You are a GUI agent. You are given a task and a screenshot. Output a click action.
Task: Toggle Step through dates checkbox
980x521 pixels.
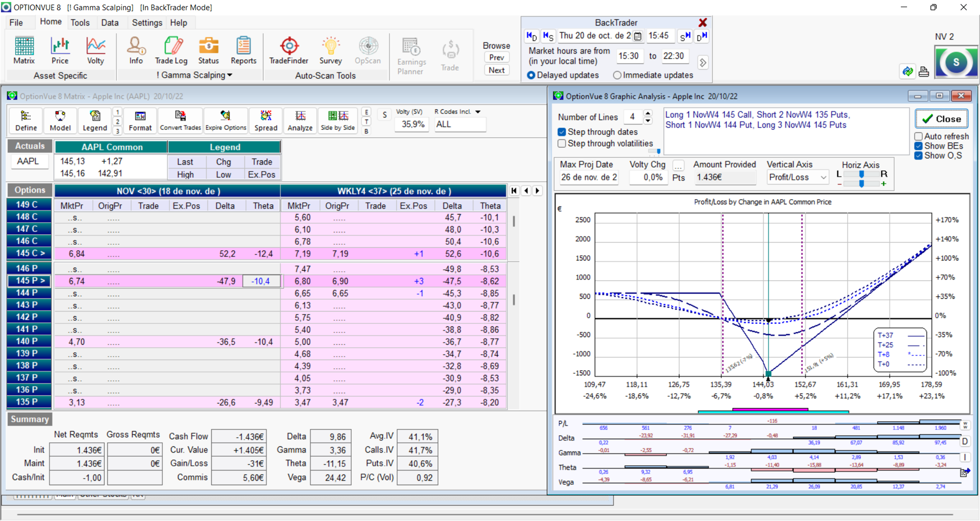561,132
